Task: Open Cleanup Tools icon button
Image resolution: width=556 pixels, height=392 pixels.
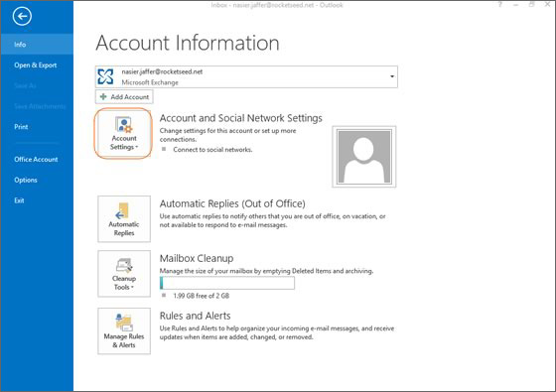Action: coord(124,274)
